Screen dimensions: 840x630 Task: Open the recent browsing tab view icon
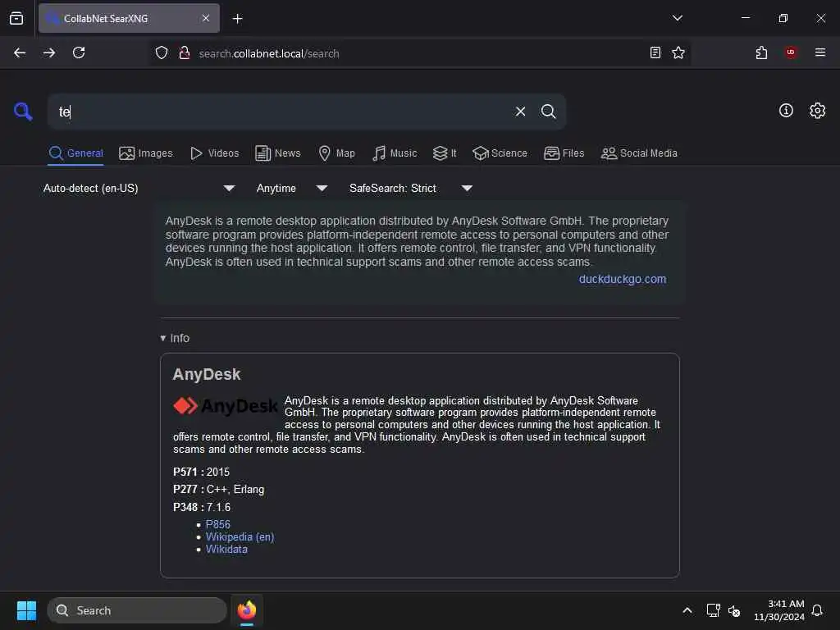pyautogui.click(x=16, y=18)
